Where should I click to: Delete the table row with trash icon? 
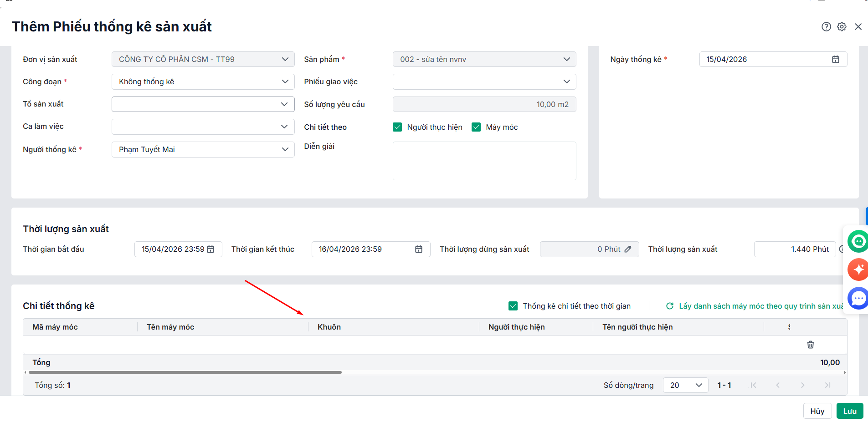[x=810, y=345]
